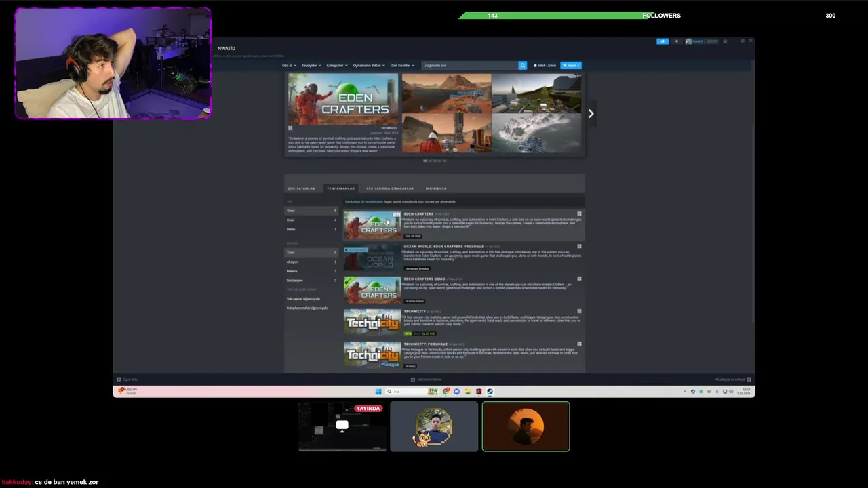Click the Sepet cart button
The height and width of the screenshot is (488, 868).
pyautogui.click(x=571, y=66)
